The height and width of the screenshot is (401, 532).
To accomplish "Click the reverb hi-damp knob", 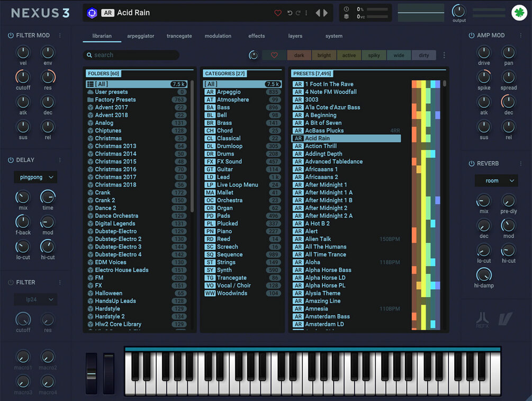I will click(x=484, y=275).
